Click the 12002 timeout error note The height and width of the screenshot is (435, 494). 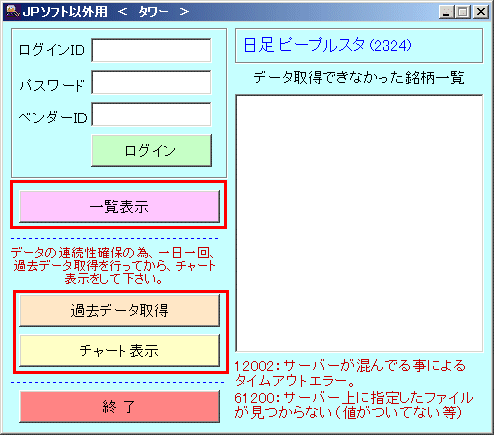click(x=350, y=373)
